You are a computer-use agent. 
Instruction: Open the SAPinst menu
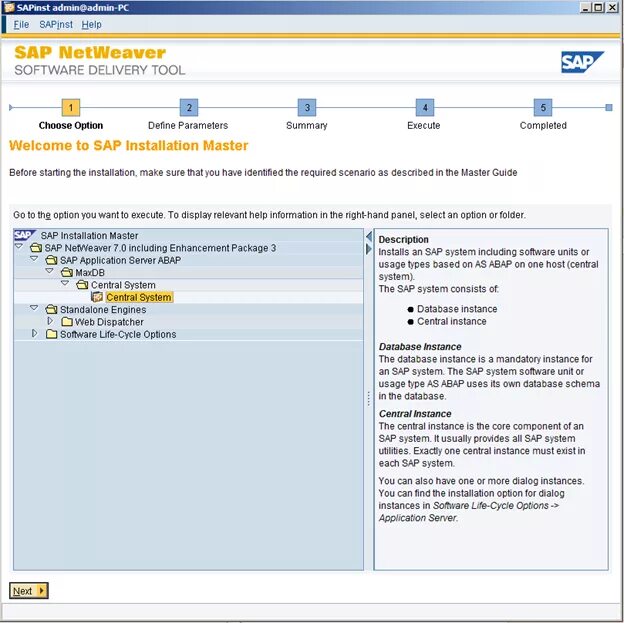[x=56, y=25]
